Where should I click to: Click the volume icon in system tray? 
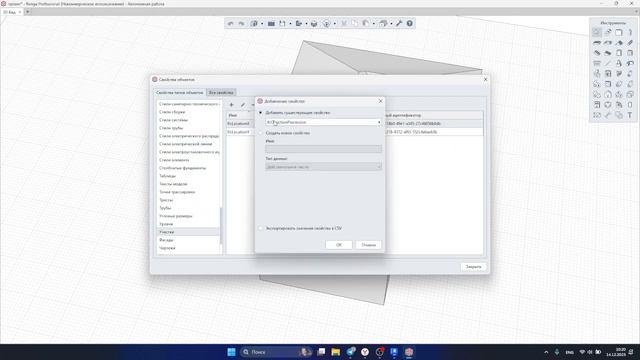pos(590,352)
